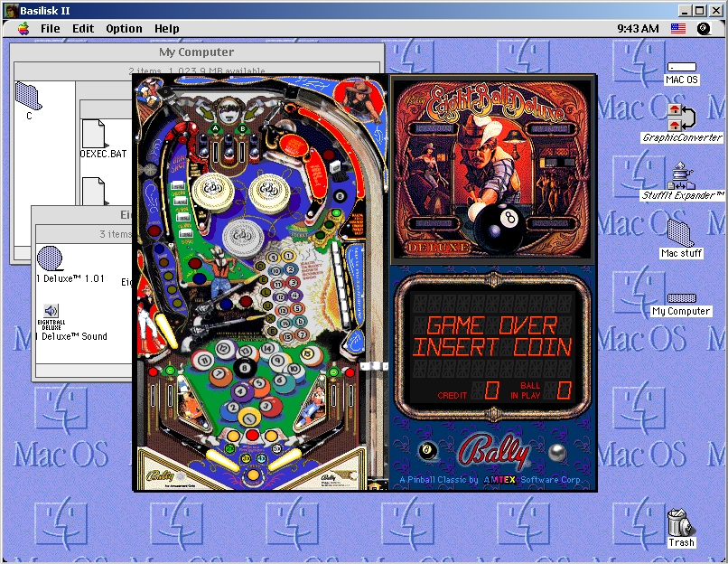The height and width of the screenshot is (564, 728).
Task: Open the Option menu
Action: [124, 29]
